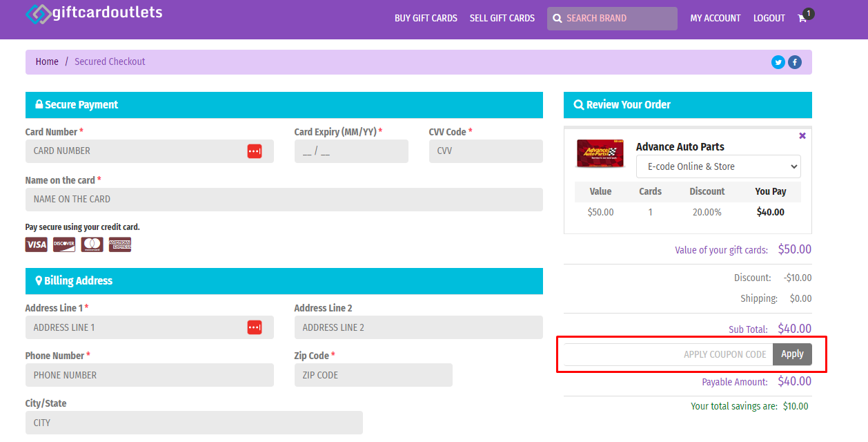The image size is (868, 442).
Task: Focus the City field
Action: pos(194,423)
